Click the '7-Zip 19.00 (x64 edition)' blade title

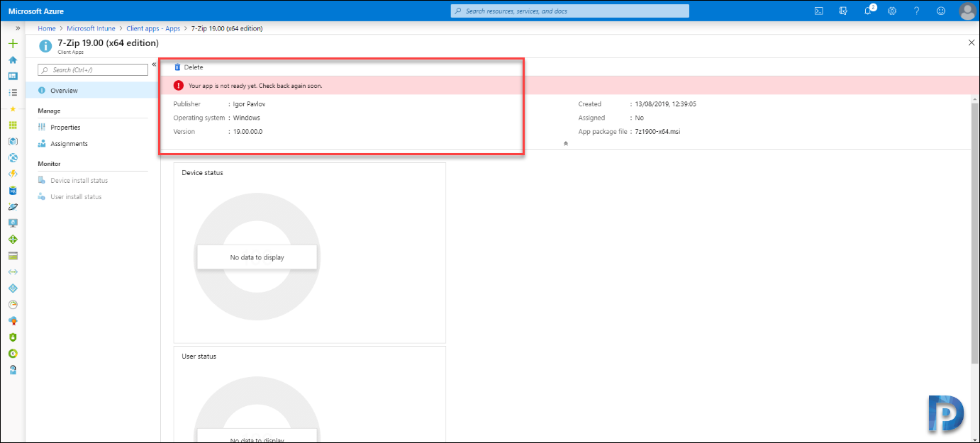coord(108,43)
